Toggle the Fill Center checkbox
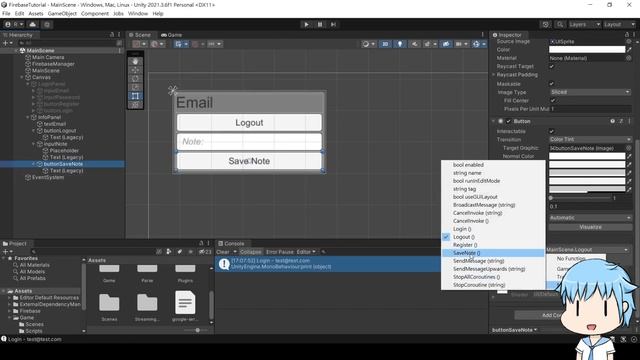The height and width of the screenshot is (360, 640). pos(553,100)
